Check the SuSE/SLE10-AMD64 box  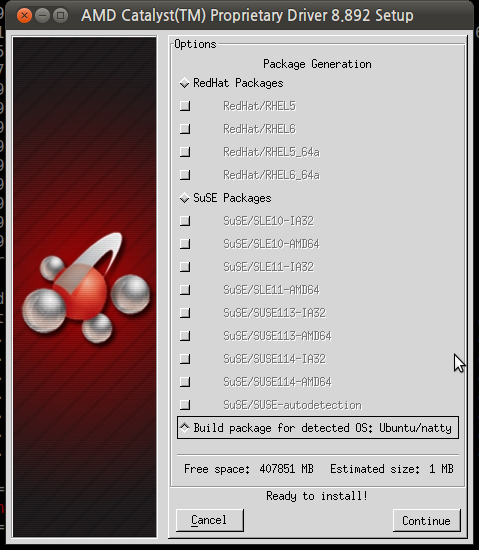(x=185, y=244)
